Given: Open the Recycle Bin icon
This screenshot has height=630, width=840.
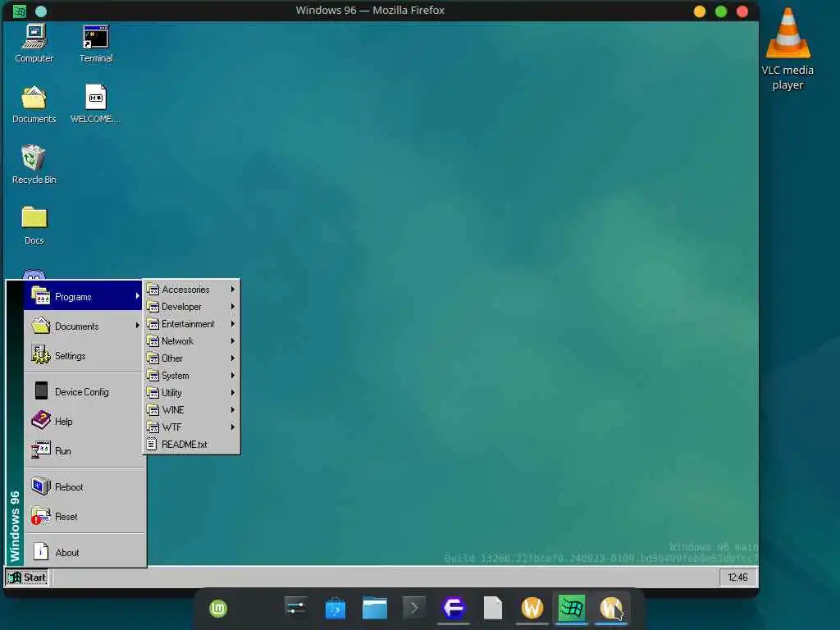Looking at the screenshot, I should 34,165.
